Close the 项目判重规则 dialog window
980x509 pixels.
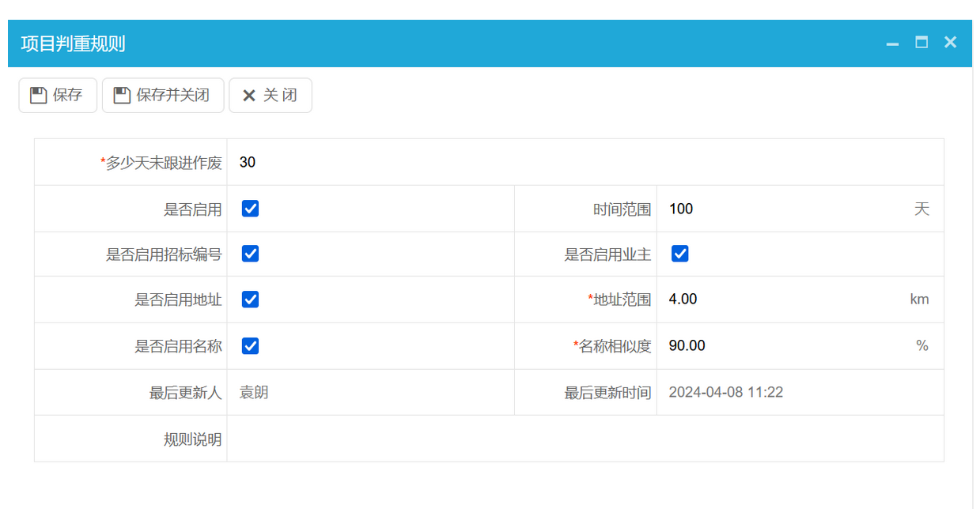pos(949,43)
